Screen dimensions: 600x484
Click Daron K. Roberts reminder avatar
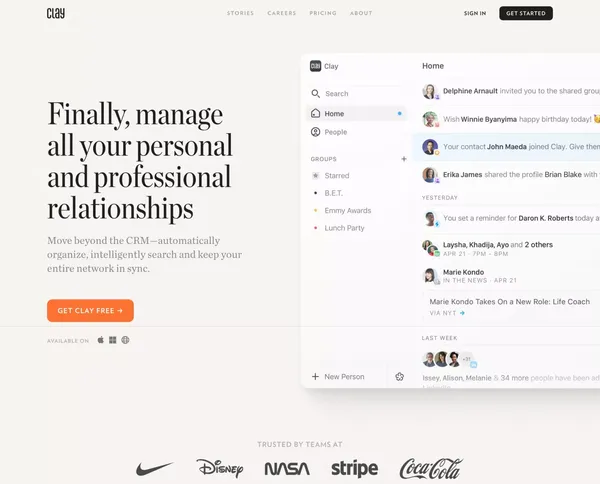click(x=431, y=218)
